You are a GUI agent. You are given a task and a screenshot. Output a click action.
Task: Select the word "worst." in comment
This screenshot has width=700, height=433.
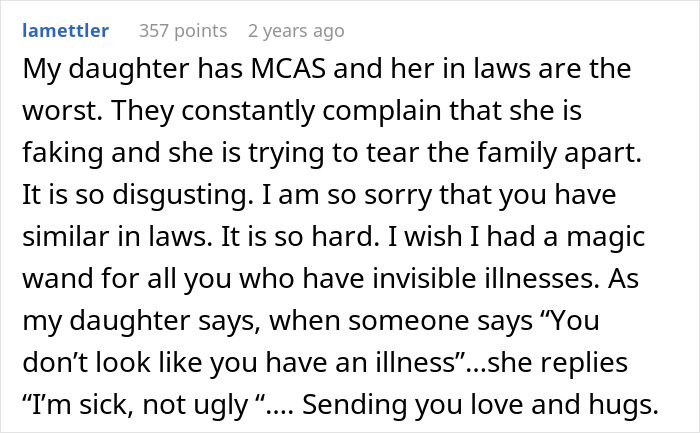[62, 111]
